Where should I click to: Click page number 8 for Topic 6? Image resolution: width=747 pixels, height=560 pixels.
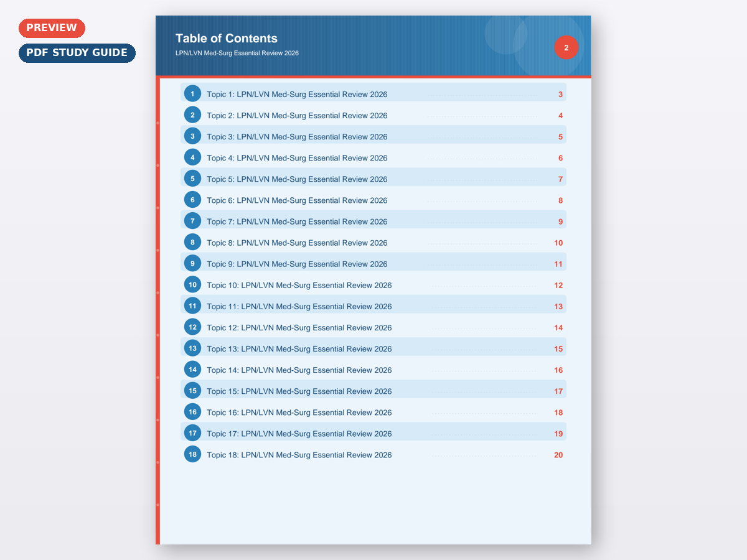560,200
